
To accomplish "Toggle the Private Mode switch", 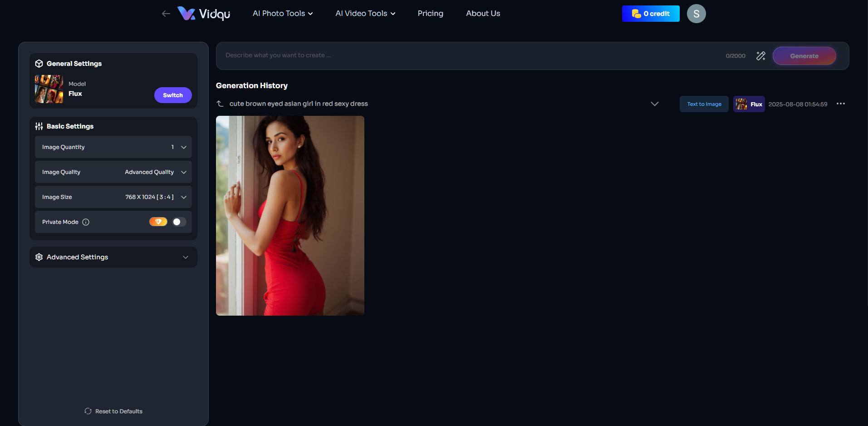I will (179, 222).
